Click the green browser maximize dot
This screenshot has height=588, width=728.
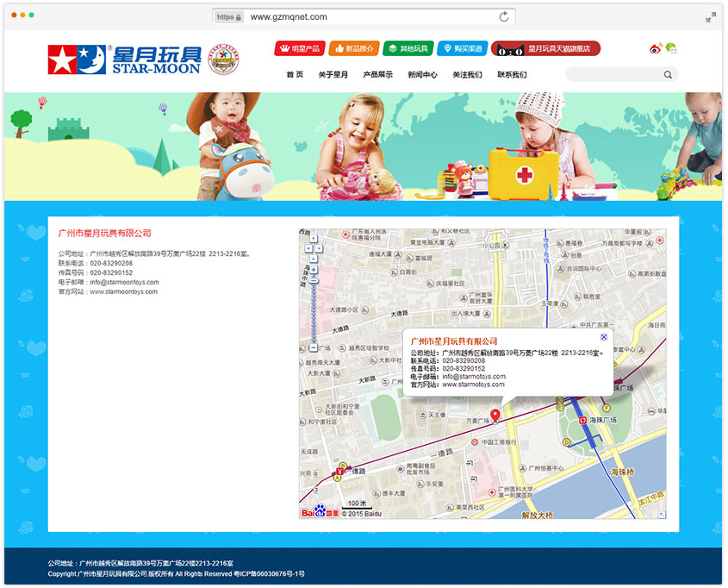coord(32,16)
